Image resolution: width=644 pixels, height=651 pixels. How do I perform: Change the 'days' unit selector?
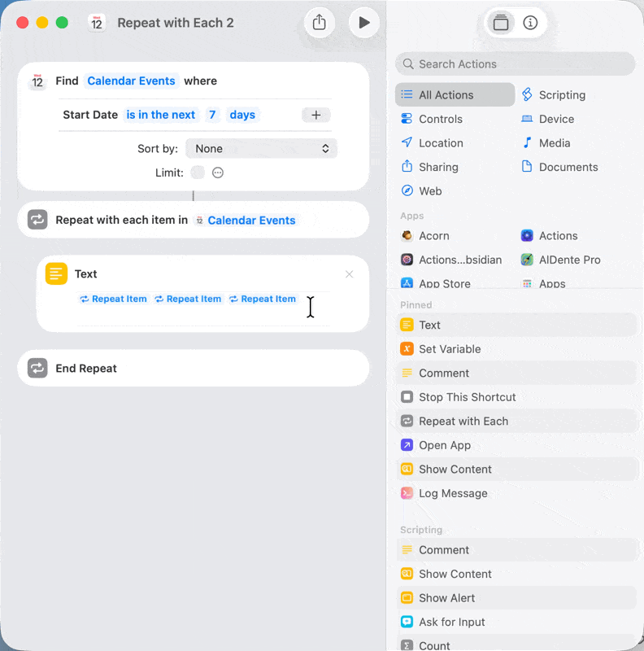tap(242, 115)
